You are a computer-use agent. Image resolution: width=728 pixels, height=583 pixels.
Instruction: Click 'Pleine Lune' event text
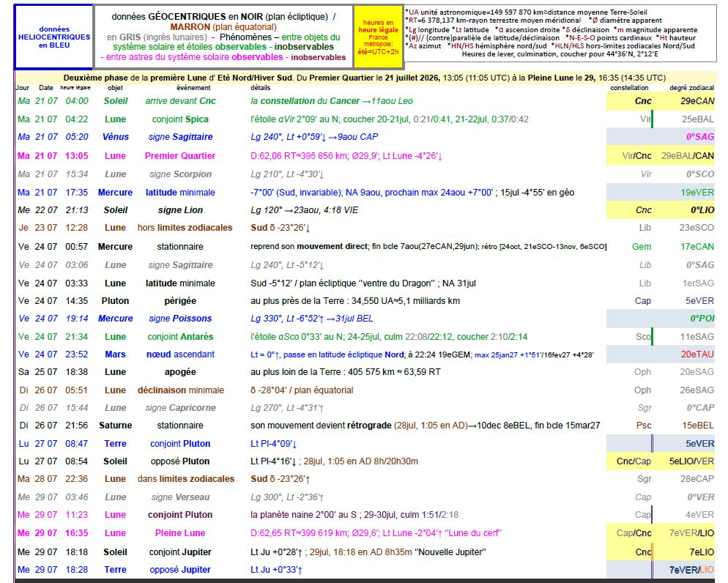(180, 533)
